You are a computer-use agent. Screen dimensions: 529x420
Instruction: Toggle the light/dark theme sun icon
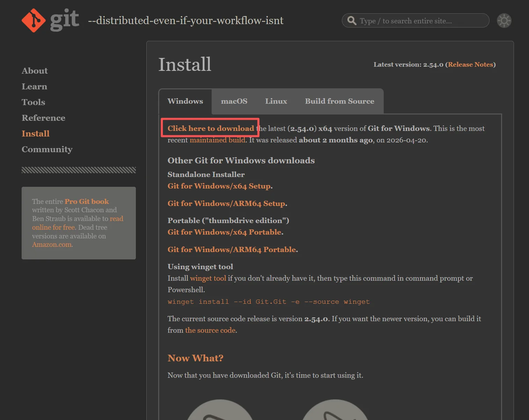504,21
